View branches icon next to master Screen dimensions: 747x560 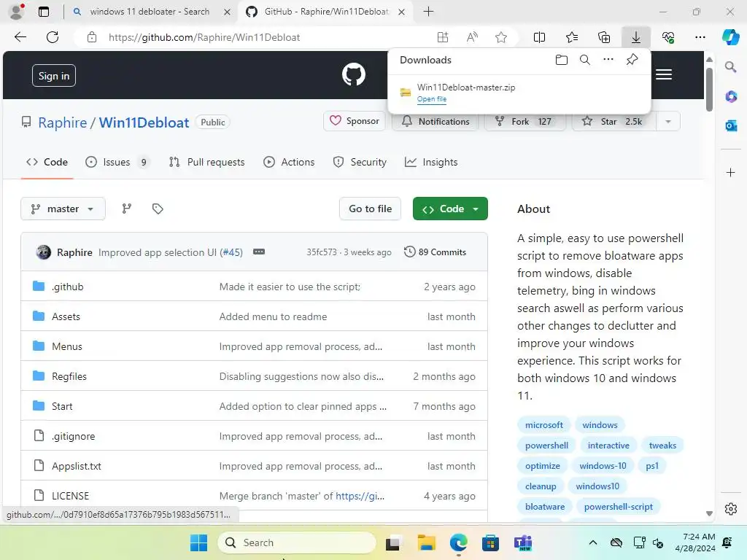[126, 209]
